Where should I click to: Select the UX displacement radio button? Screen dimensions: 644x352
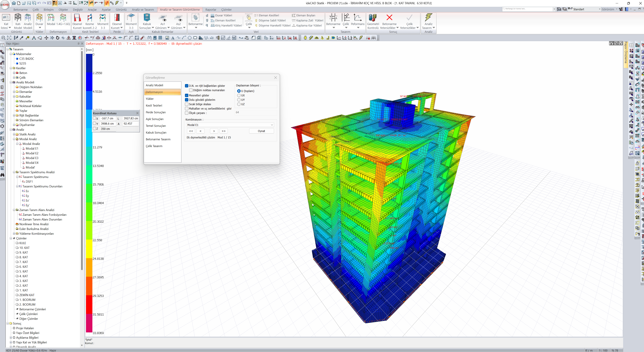(x=239, y=95)
